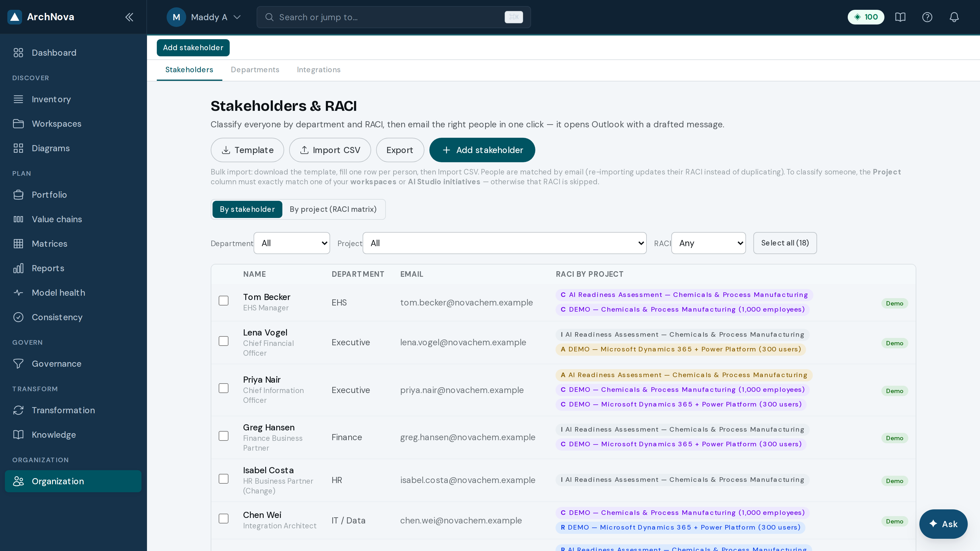Click the search magnifier icon
The image size is (980, 551).
[269, 17]
